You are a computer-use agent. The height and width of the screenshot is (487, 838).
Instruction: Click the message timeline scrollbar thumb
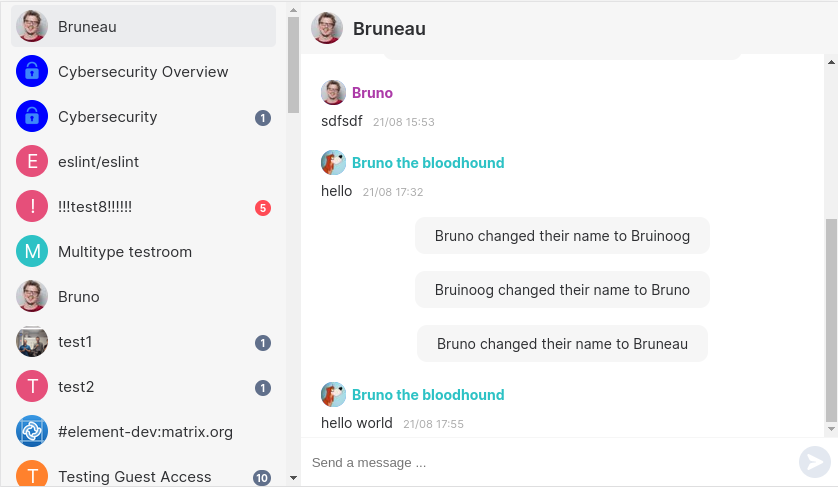[x=831, y=320]
